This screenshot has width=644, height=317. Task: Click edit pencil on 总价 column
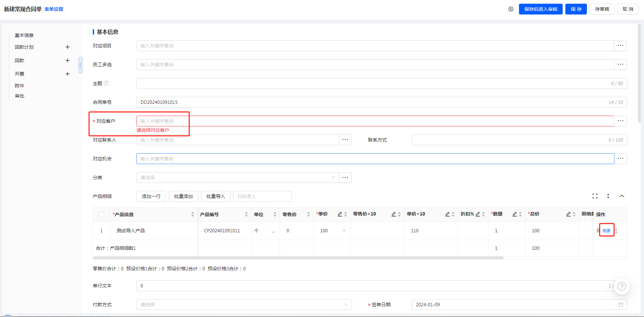[x=568, y=214]
